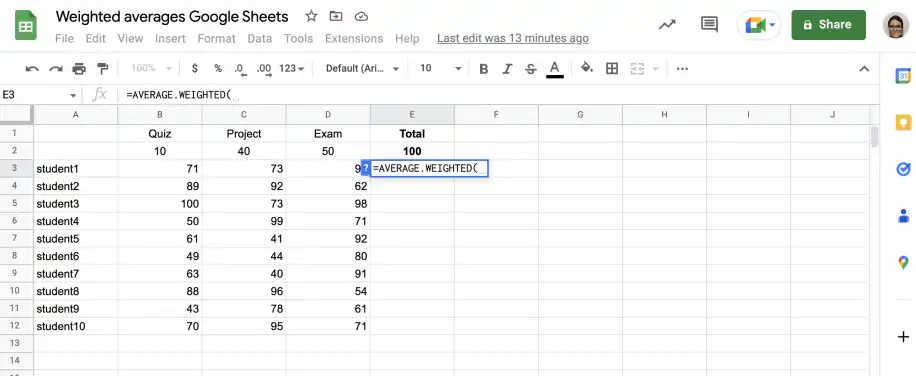Open more number formats dropdown
Screen dimensions: 916x376
pos(292,68)
